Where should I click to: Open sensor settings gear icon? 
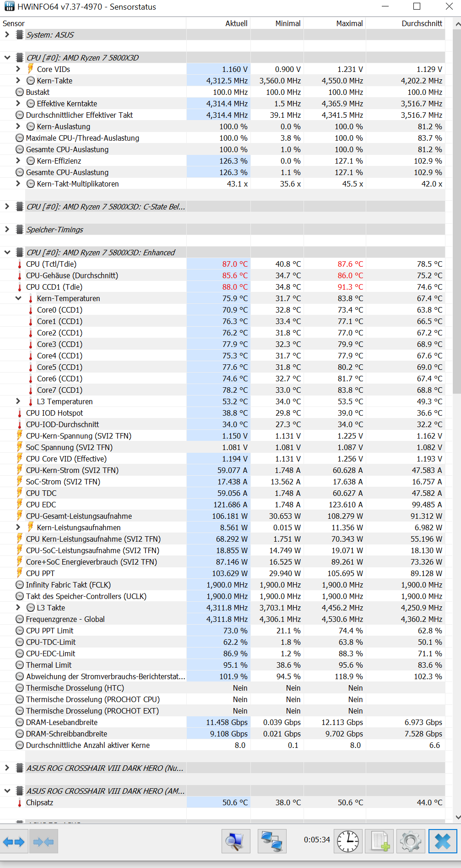[411, 841]
